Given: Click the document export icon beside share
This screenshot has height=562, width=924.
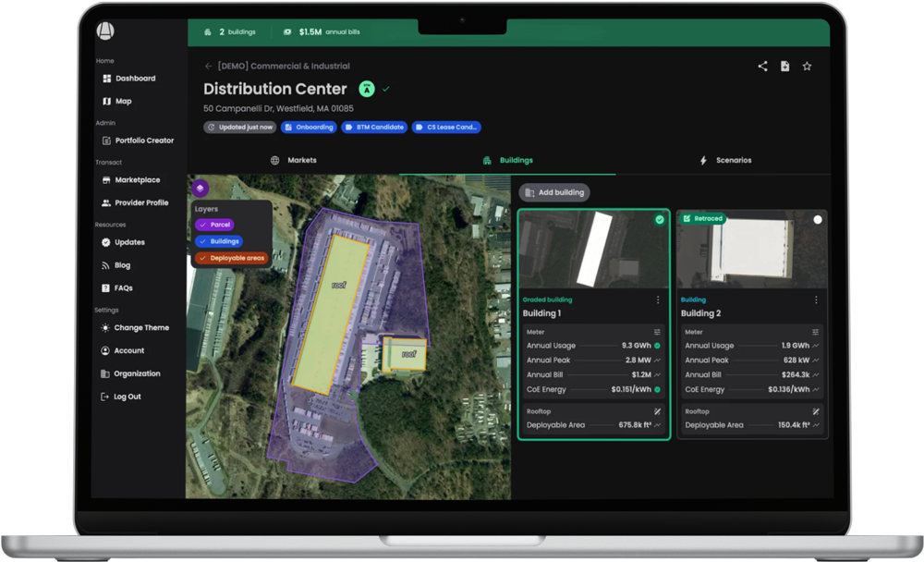Looking at the screenshot, I should point(784,66).
